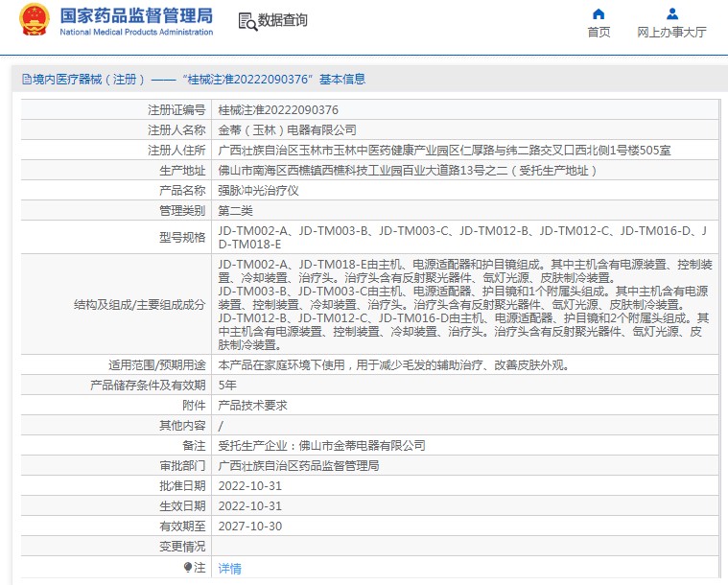
Task: Click the document icon before 境内医疗器械
Action: pos(27,80)
